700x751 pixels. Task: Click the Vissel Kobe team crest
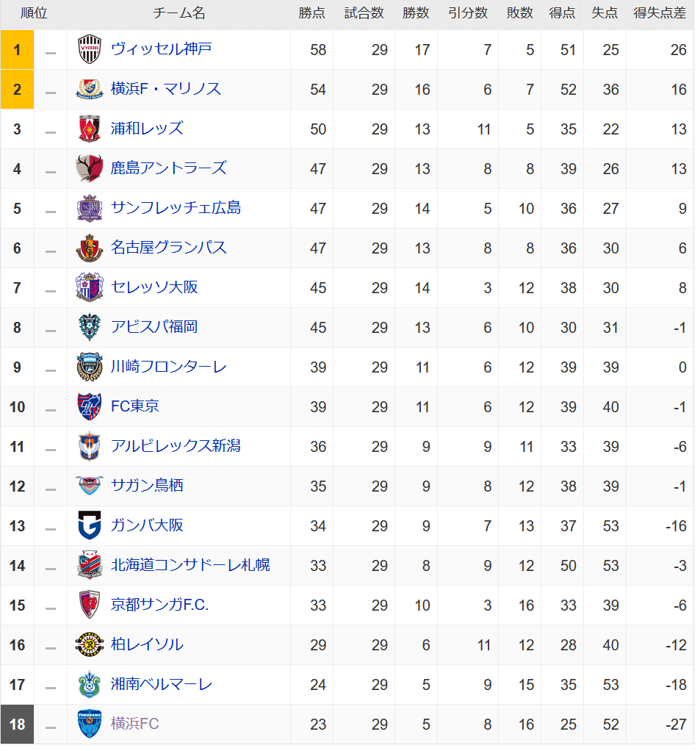pos(90,50)
